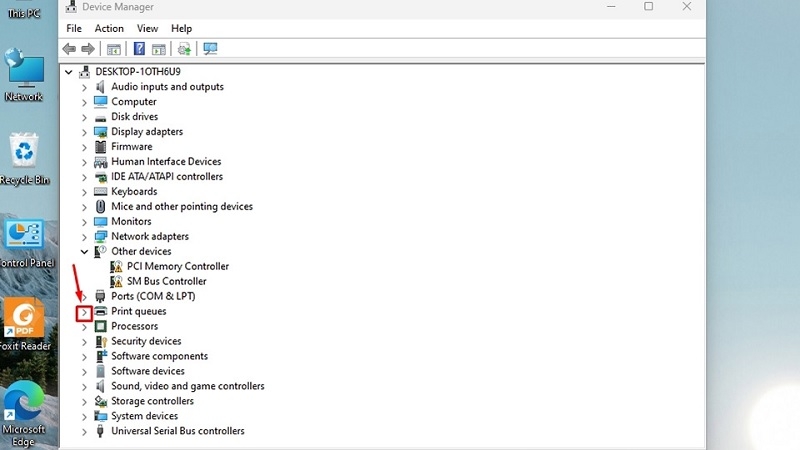Expand Network adapters chevron
The width and height of the screenshot is (800, 450).
(84, 237)
